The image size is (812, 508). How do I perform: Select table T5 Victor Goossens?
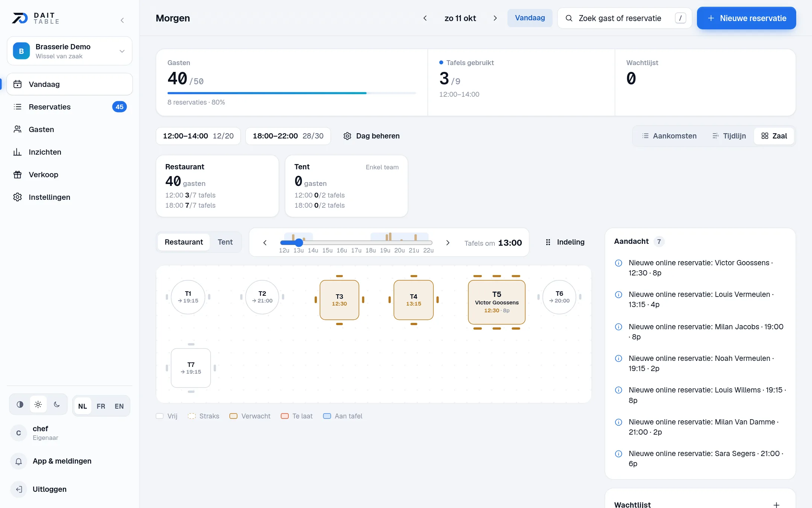tap(497, 302)
